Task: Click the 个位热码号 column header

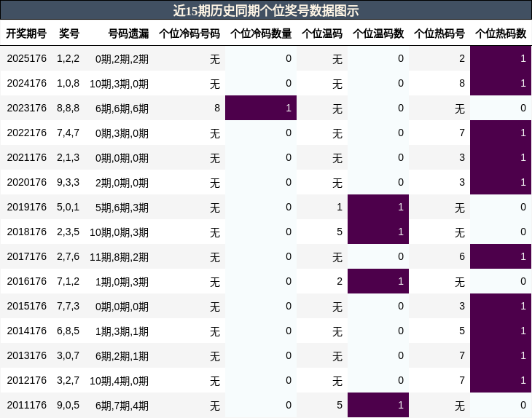Action: [x=439, y=33]
